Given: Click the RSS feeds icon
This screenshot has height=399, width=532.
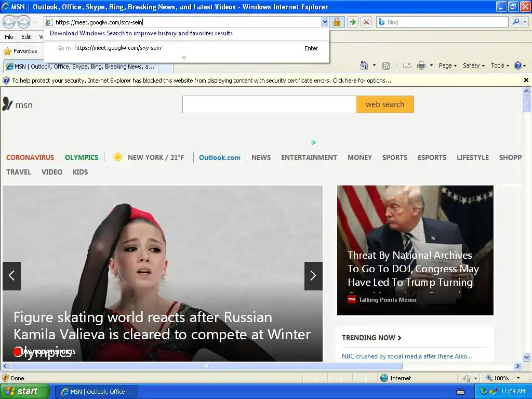Looking at the screenshot, I should [386, 66].
